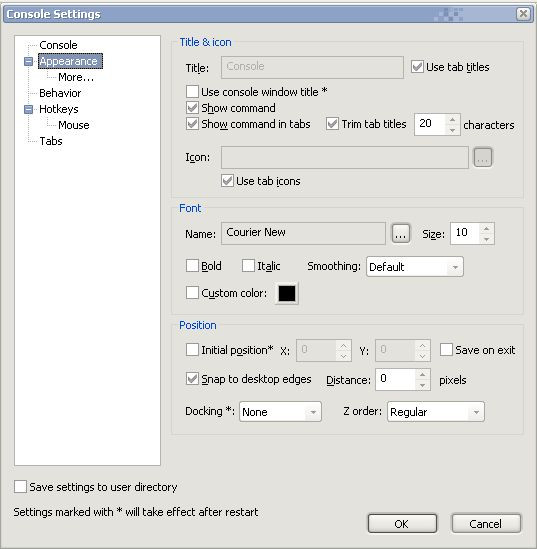Open the Z order dropdown
Viewport: 537px width, 549px height.
(x=436, y=412)
